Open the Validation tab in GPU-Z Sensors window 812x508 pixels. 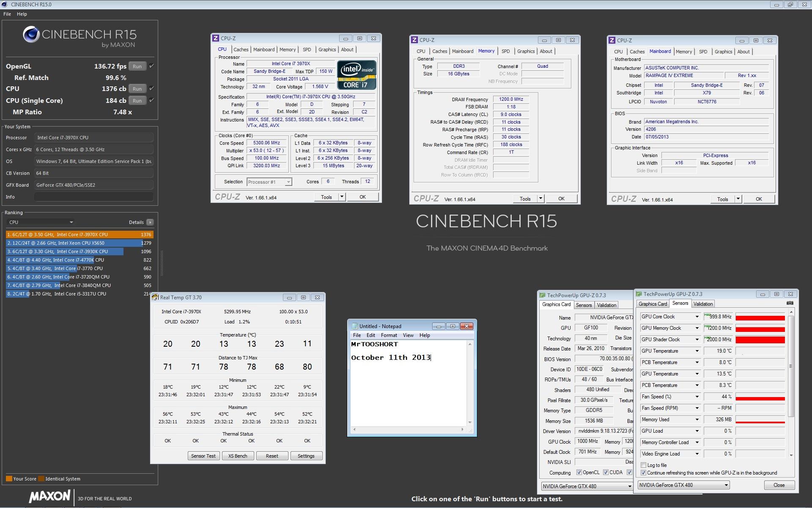pos(703,304)
